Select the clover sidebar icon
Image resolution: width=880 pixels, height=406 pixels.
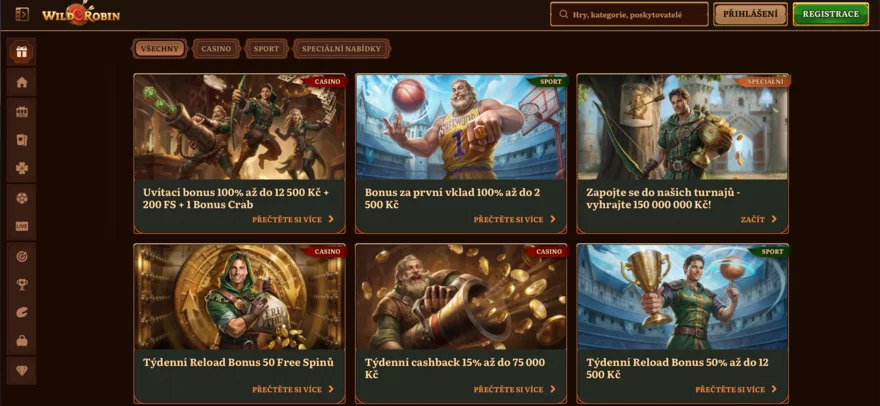[22, 168]
